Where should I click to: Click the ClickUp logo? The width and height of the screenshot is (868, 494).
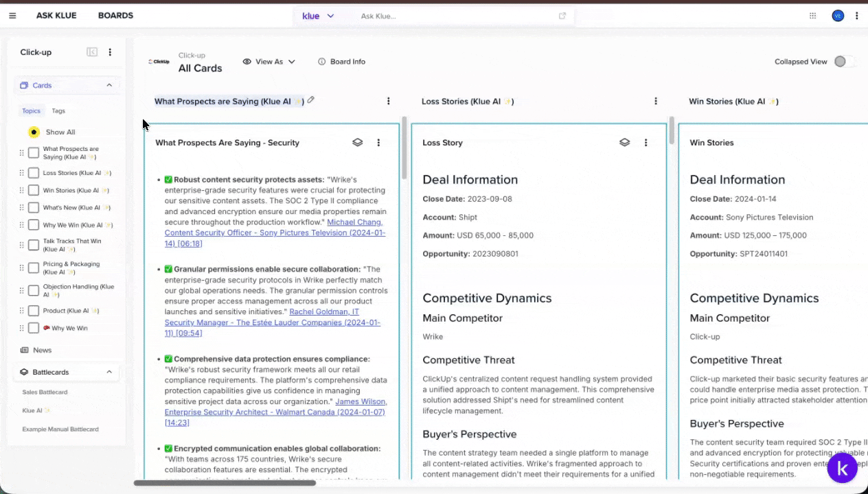(x=159, y=62)
